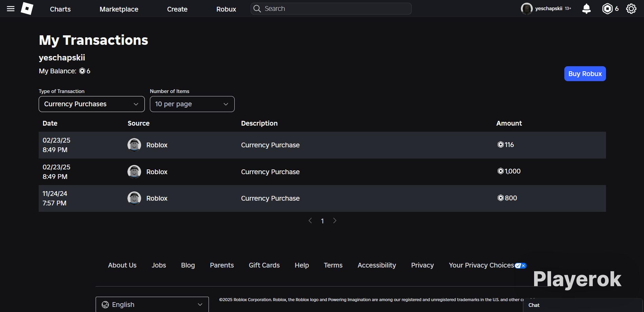Open the Parents footer link

click(222, 265)
